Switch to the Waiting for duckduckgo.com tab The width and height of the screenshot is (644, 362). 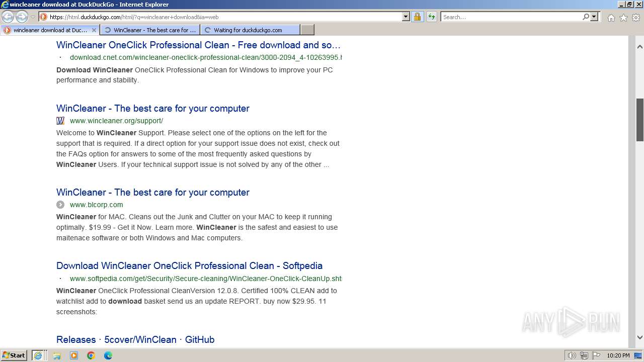[250, 30]
